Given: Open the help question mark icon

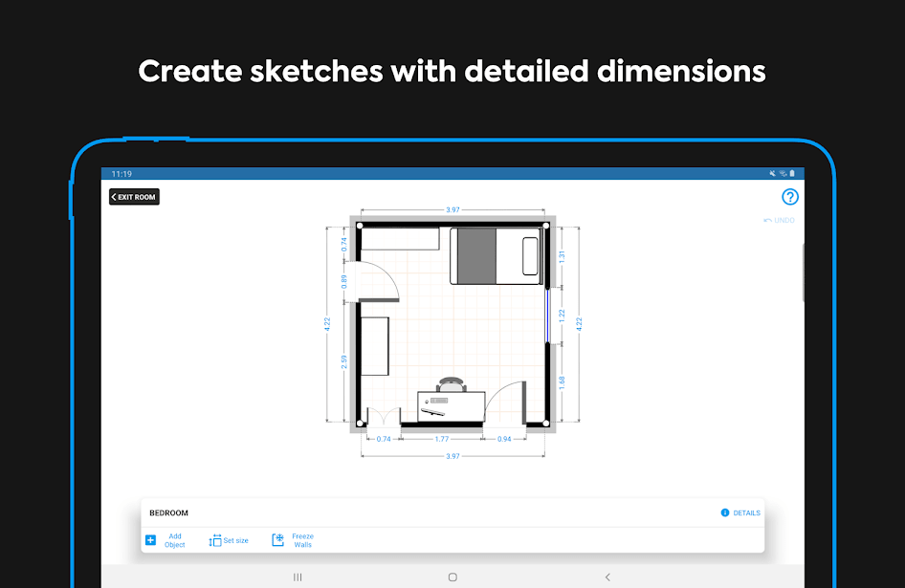Looking at the screenshot, I should [x=789, y=197].
